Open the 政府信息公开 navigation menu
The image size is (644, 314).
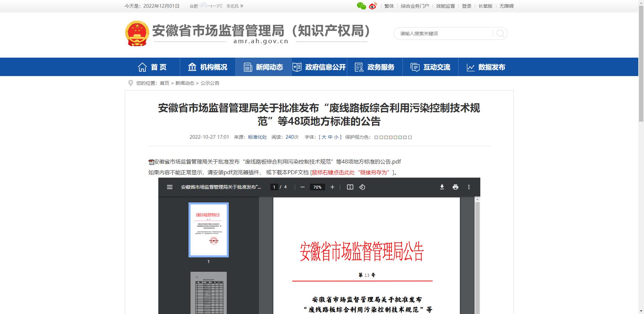point(318,67)
